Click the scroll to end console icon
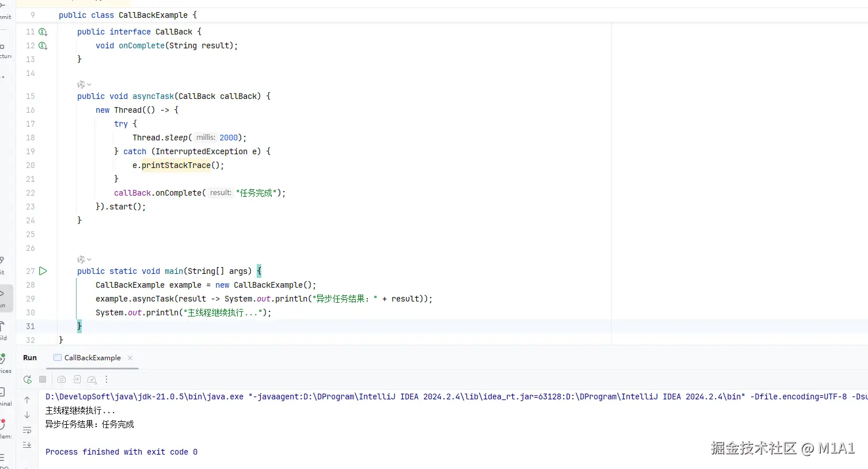 click(x=27, y=445)
